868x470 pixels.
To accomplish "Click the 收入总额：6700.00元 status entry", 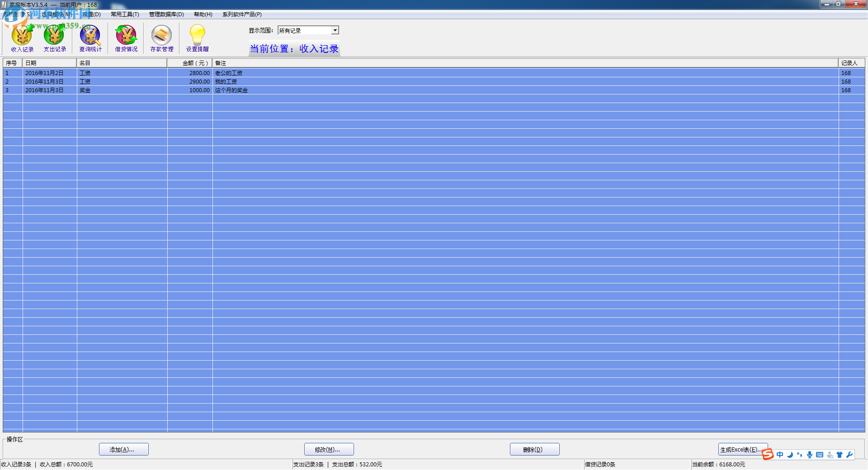I will point(66,465).
